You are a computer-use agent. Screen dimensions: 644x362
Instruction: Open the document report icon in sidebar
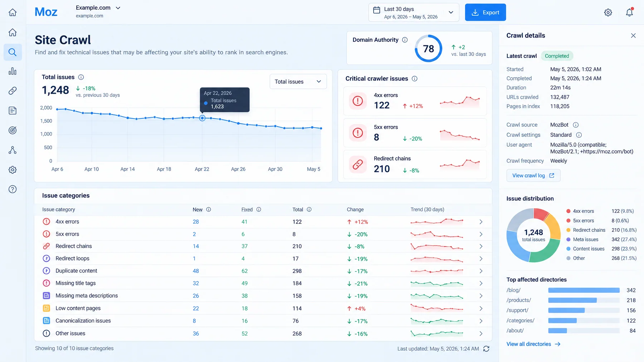[13, 111]
